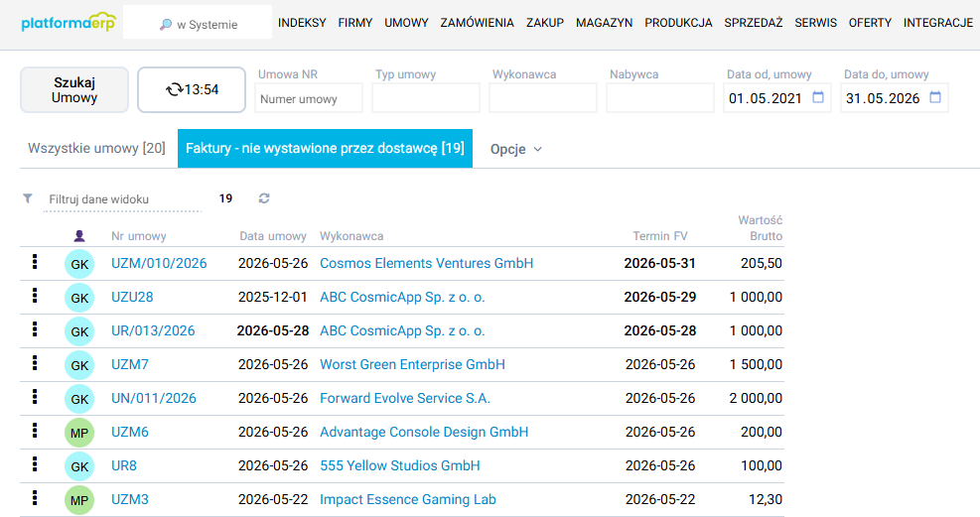Open the ZAKUP menu
This screenshot has width=980, height=517.
click(545, 23)
